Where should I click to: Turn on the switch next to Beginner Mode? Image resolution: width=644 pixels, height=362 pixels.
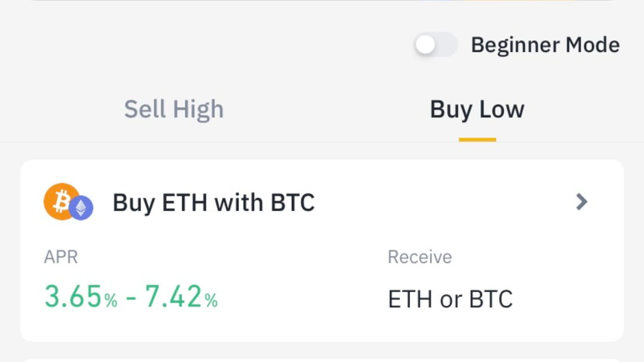point(436,45)
